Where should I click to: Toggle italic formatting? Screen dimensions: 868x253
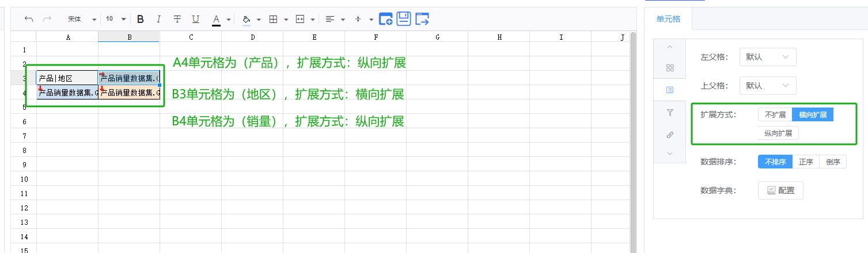(159, 19)
